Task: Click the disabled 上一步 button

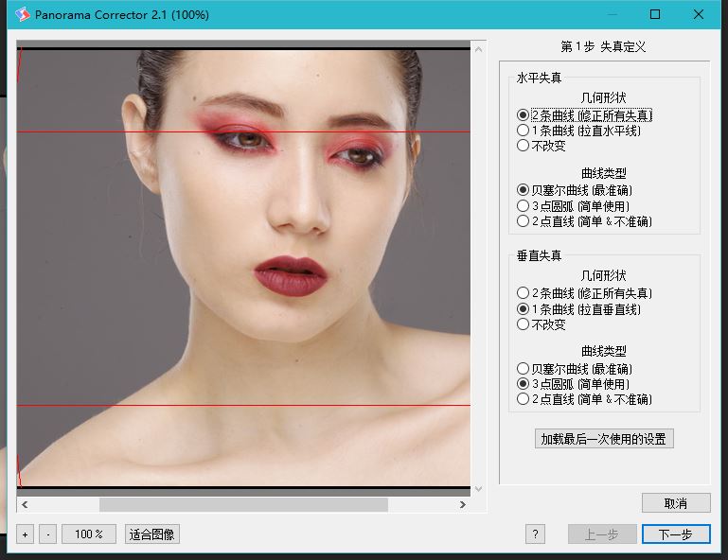Action: click(x=602, y=534)
